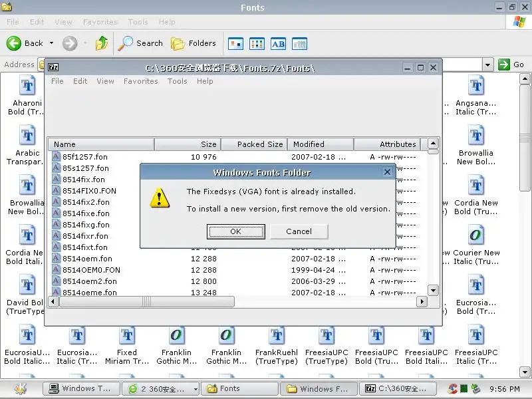Click 7-Zip horizontal scrollbar thumb

coord(146,301)
